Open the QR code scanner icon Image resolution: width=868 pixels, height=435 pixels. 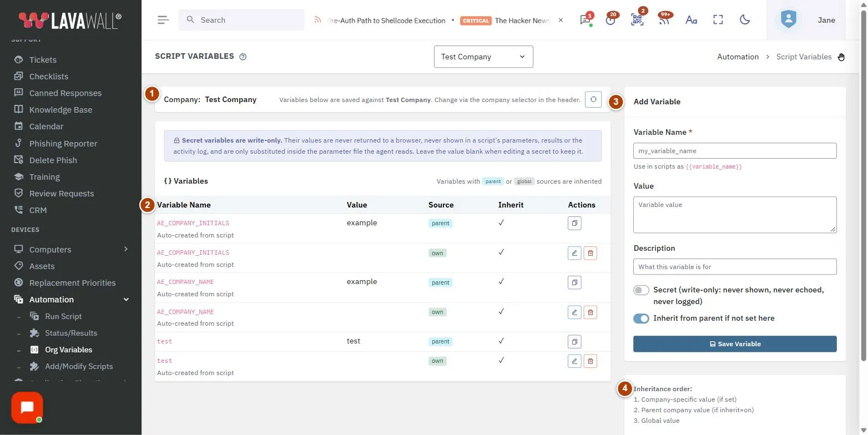637,20
